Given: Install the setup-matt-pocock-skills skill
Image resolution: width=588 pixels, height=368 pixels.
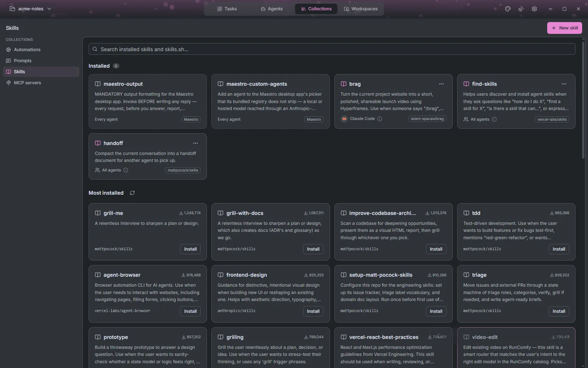Looking at the screenshot, I should click(436, 311).
